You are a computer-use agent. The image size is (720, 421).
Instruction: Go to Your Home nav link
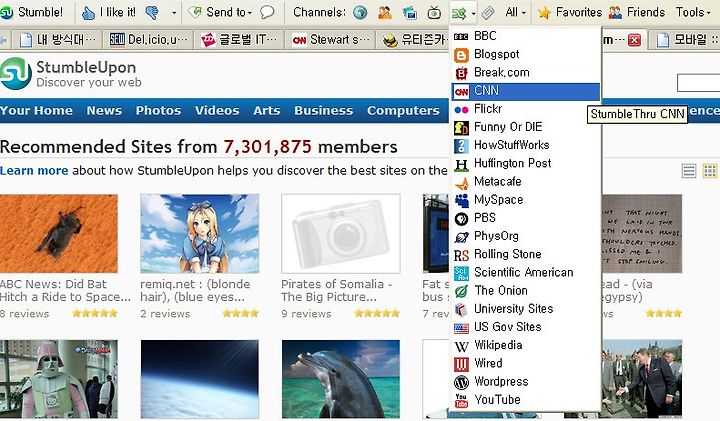[36, 111]
